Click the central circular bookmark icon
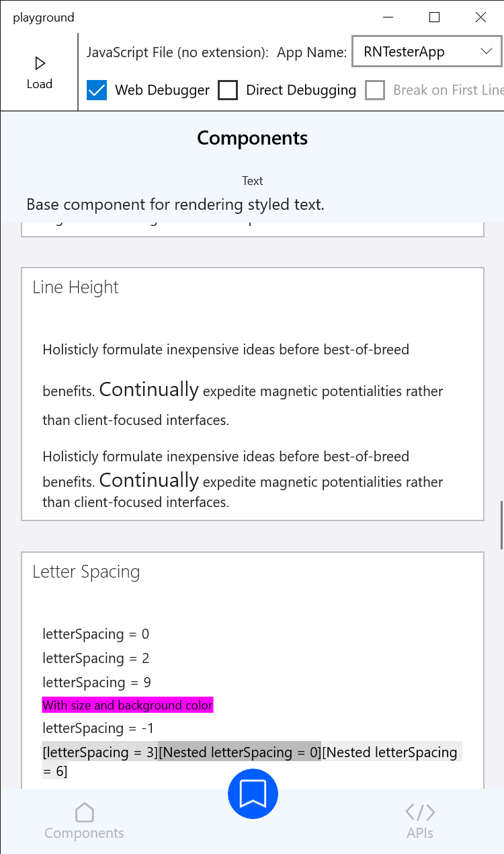504x854 pixels. coord(253,793)
